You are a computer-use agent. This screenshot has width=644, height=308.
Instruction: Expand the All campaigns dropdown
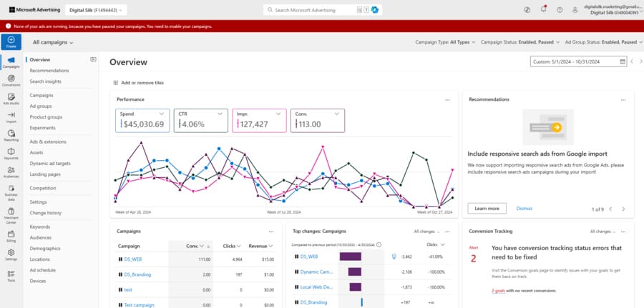53,42
